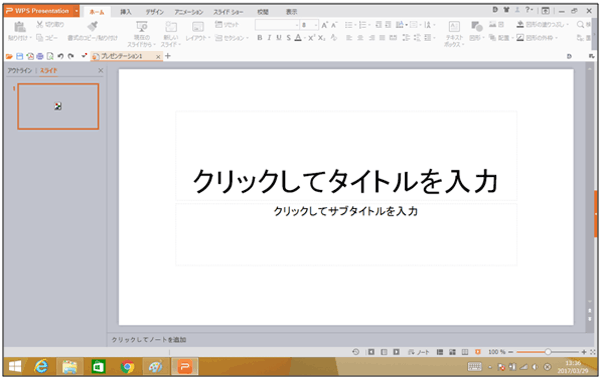The height and width of the screenshot is (378, 600).
Task: Add a new slide icon
Action: (x=171, y=27)
